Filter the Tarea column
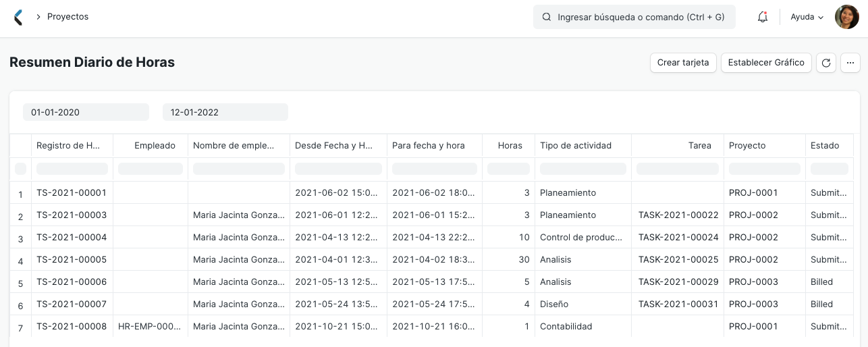Screen dimensions: 868x347 [678, 169]
